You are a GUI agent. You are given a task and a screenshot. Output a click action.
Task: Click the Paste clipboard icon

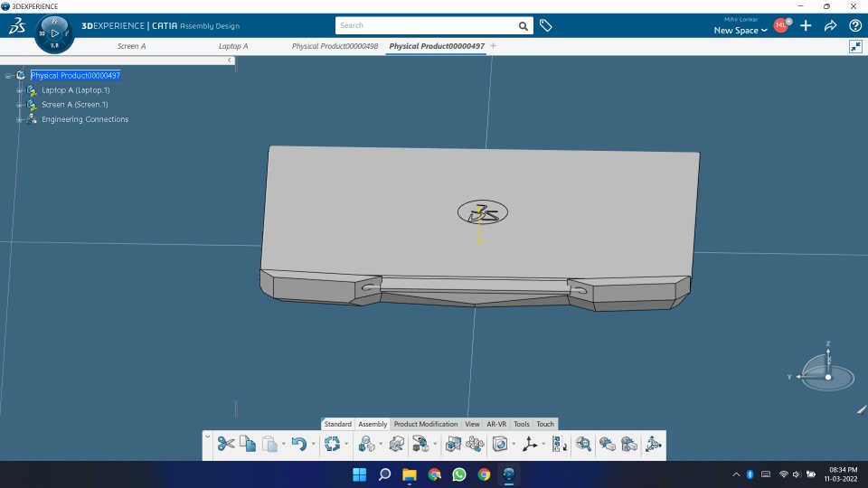269,444
